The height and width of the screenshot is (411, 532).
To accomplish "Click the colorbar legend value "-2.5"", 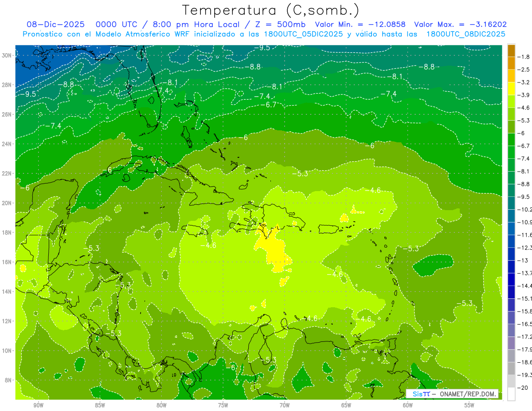I will click(x=524, y=70).
